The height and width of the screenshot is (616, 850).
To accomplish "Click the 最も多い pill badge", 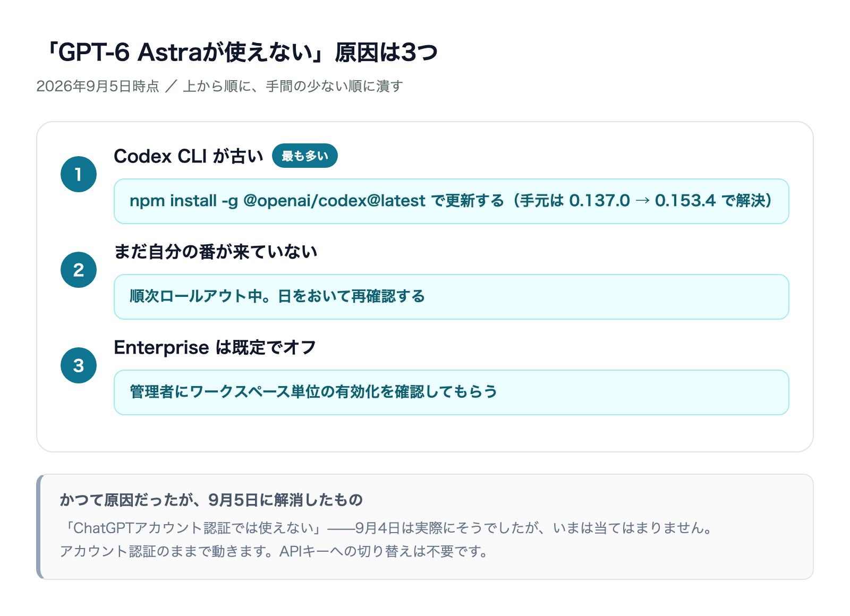I will [305, 156].
